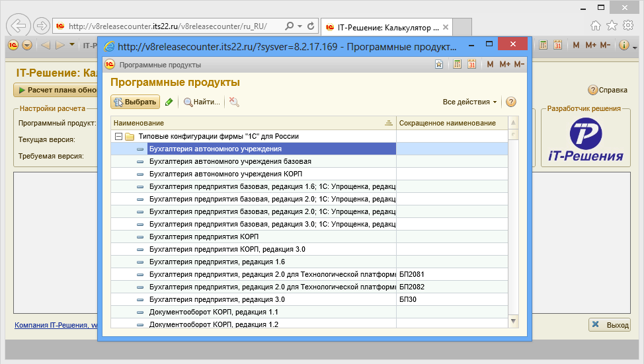This screenshot has height=364, width=644.
Task: Click the 1C logo icon in dialog header
Action: pyautogui.click(x=109, y=65)
